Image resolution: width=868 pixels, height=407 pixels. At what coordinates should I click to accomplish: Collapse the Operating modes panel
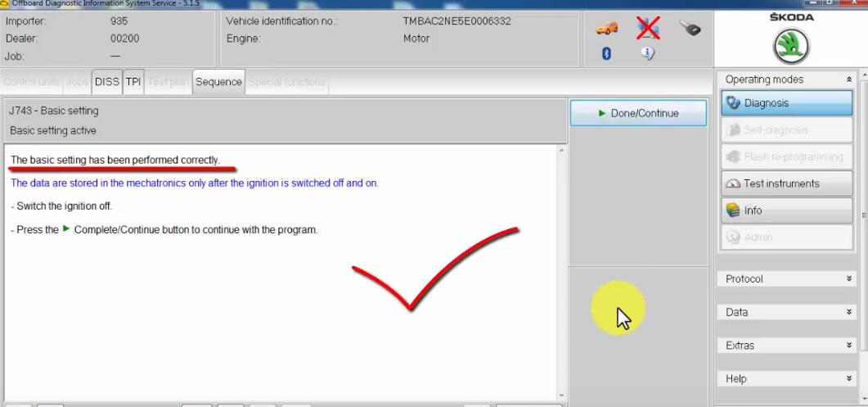[848, 79]
